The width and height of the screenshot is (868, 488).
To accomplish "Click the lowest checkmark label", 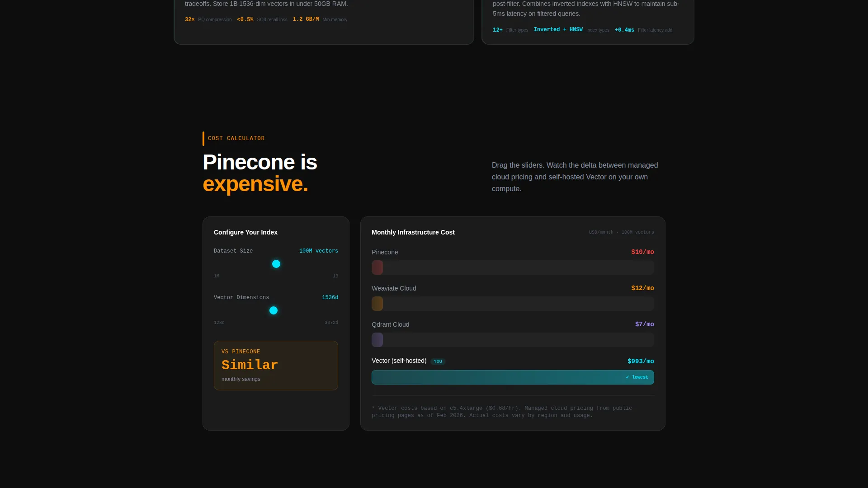I will (637, 377).
